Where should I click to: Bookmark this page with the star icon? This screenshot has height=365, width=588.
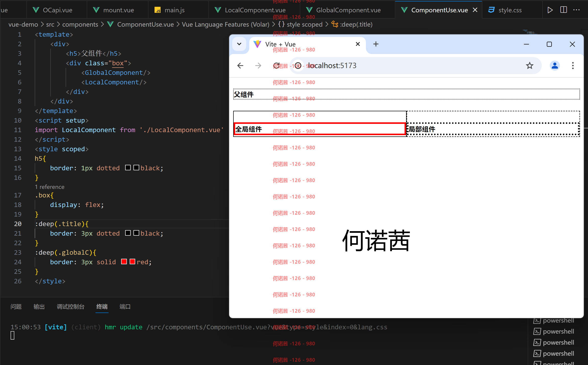tap(529, 66)
